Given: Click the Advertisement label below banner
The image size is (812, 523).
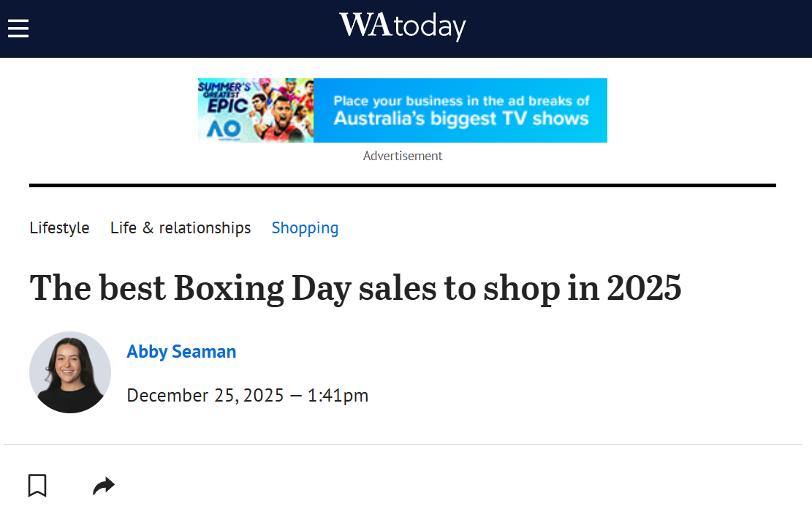Looking at the screenshot, I should (403, 156).
